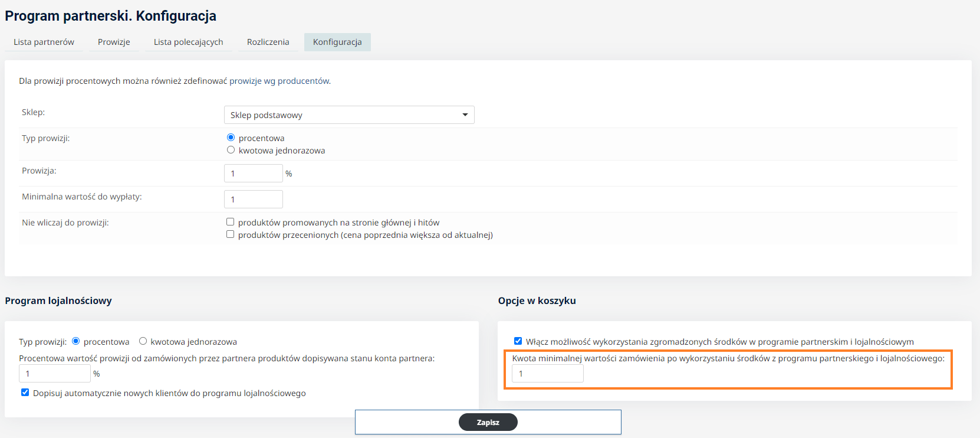The width and height of the screenshot is (980, 438).
Task: Select kwotowa jednorazowa partner commission type
Action: coord(231,150)
